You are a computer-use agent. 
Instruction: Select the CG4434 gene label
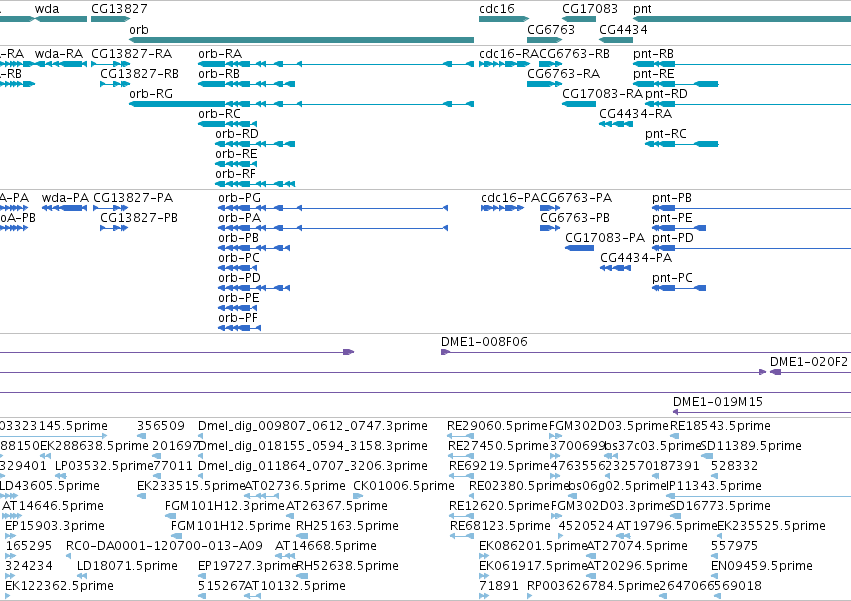pyautogui.click(x=623, y=29)
